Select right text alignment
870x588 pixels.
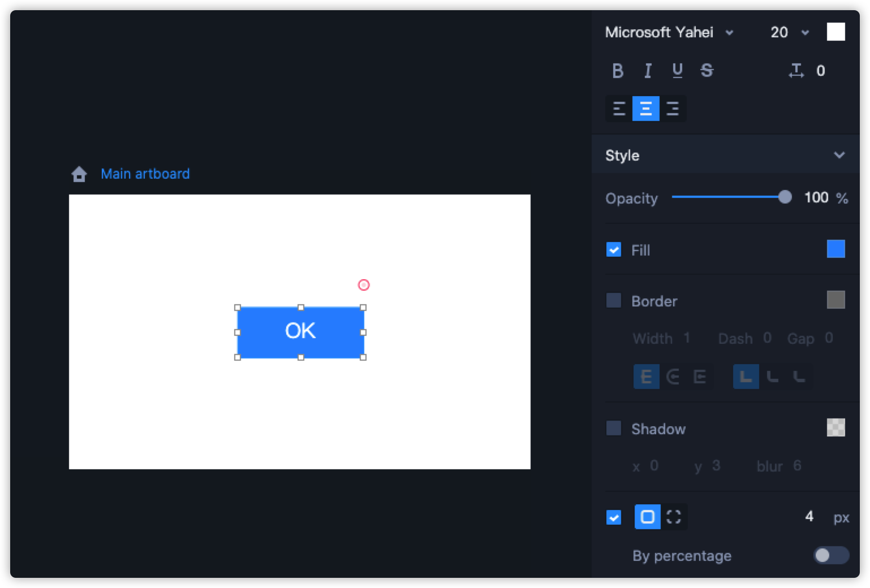[x=673, y=108]
